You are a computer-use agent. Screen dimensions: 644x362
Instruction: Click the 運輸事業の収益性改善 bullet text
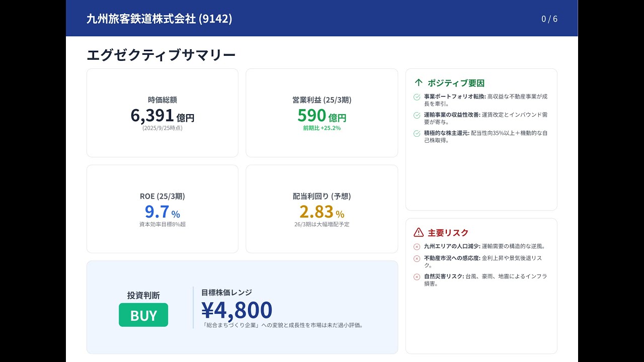coord(486,118)
